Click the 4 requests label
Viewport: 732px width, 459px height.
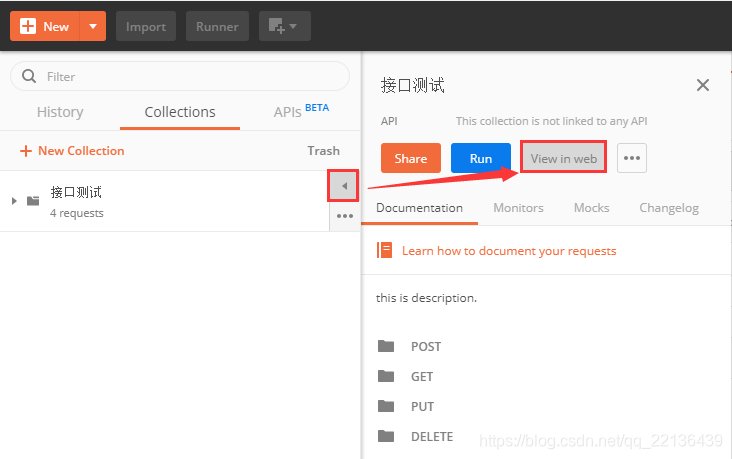coord(77,213)
